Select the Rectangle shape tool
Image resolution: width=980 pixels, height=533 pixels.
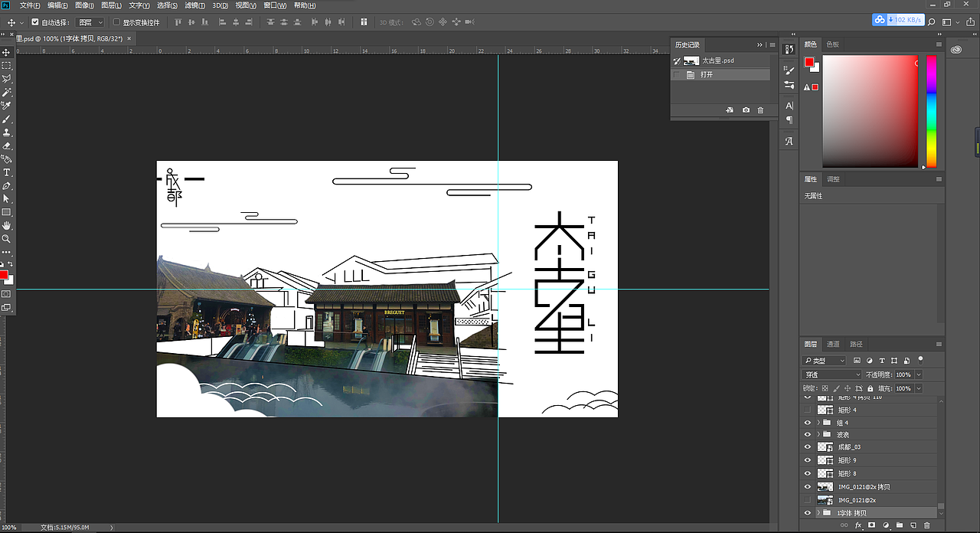(7, 212)
